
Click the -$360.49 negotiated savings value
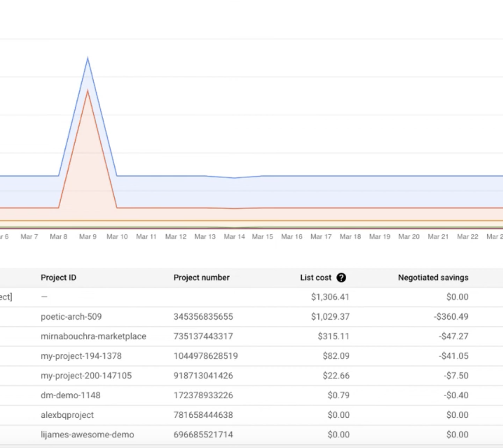[x=450, y=316]
